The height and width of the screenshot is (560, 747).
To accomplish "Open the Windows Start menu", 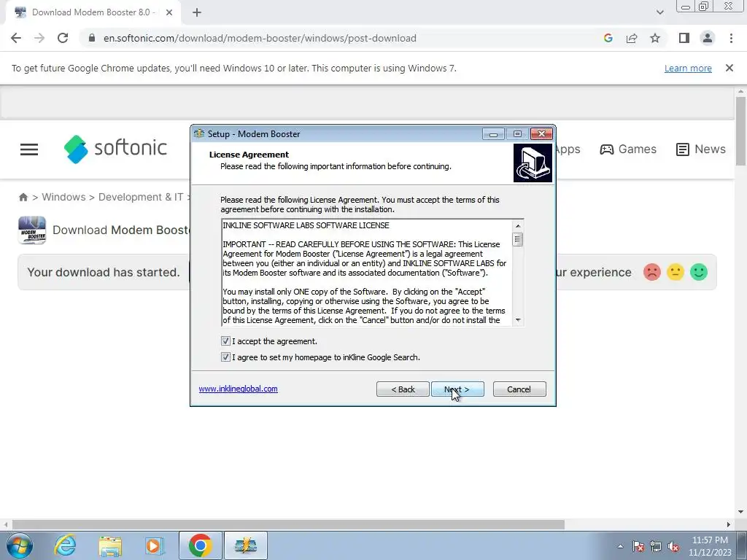I will coord(20,545).
